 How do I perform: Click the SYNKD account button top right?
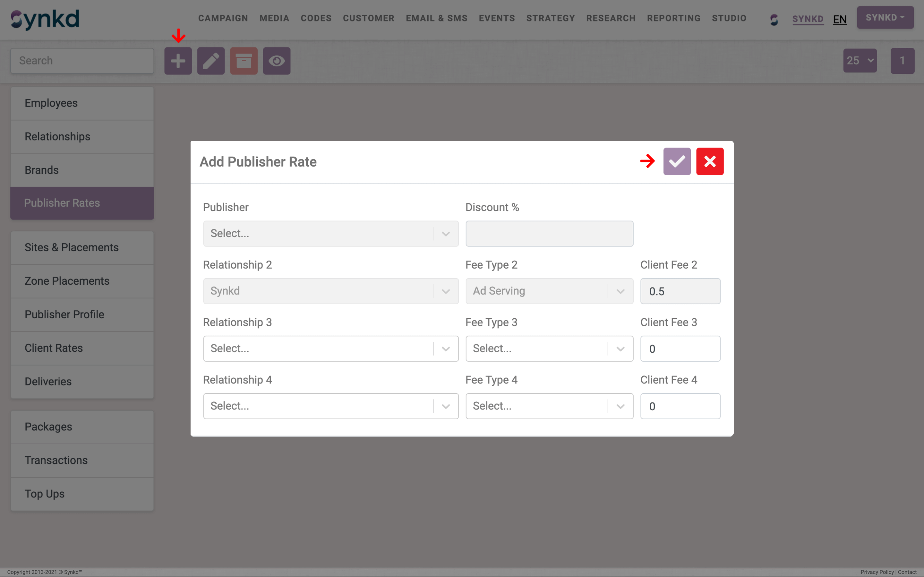coord(885,18)
